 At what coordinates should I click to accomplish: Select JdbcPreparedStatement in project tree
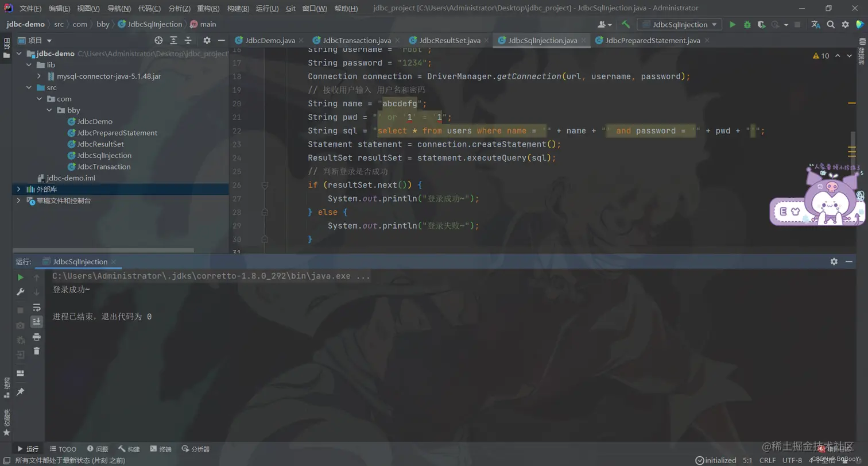[117, 133]
